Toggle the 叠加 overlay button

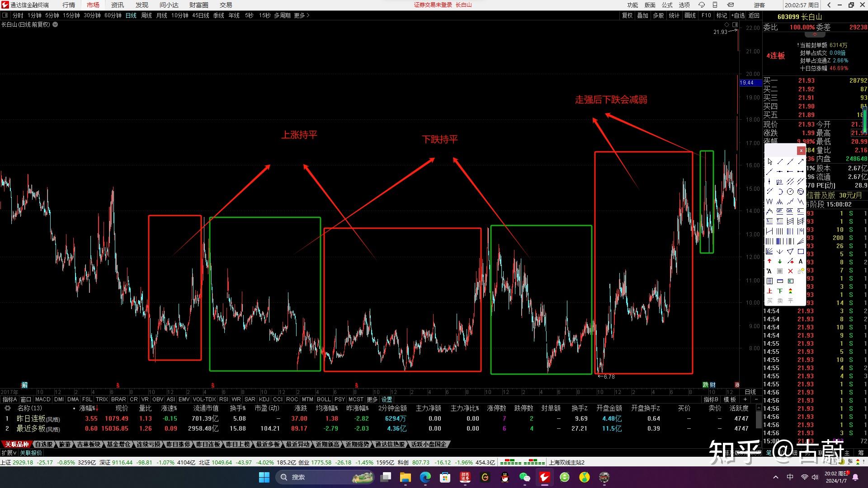tap(642, 15)
